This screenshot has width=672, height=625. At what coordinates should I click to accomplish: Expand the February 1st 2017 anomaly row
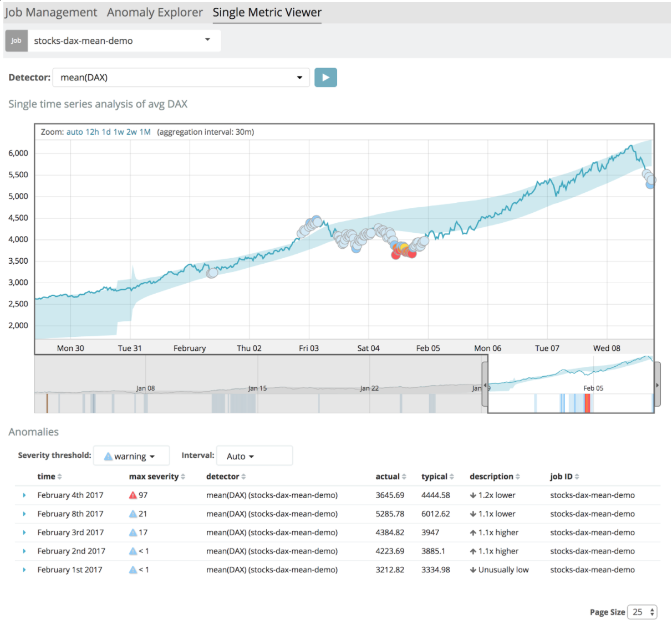click(24, 570)
